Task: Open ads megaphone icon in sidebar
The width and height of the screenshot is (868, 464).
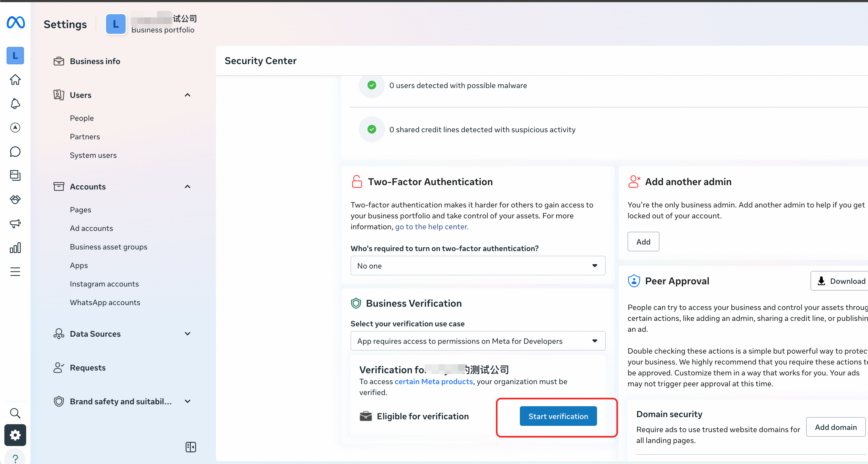Action: (x=15, y=223)
